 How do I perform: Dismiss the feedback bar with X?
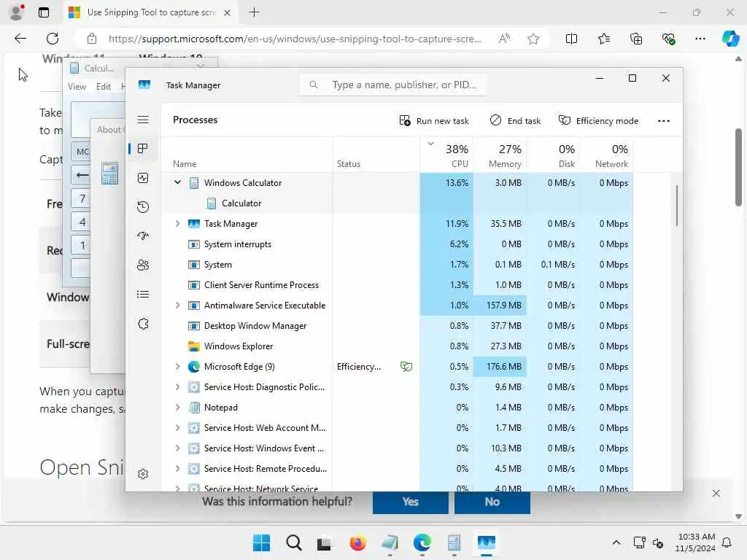click(716, 494)
